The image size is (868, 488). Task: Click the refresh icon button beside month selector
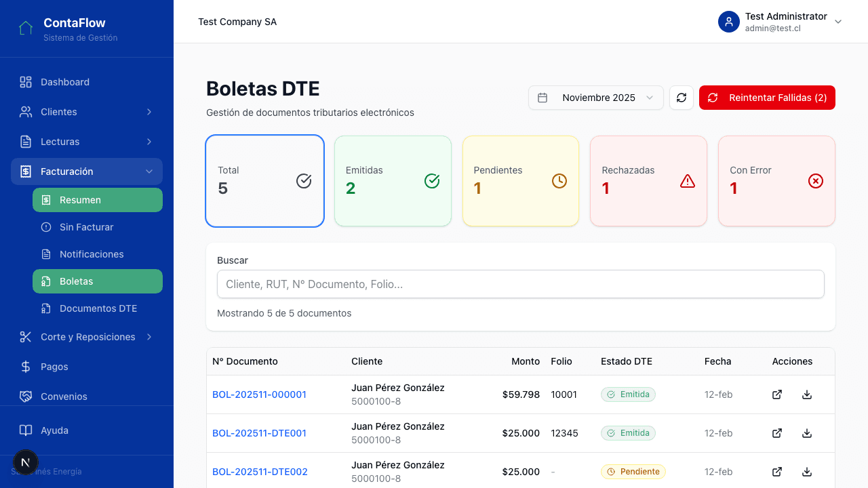(682, 98)
